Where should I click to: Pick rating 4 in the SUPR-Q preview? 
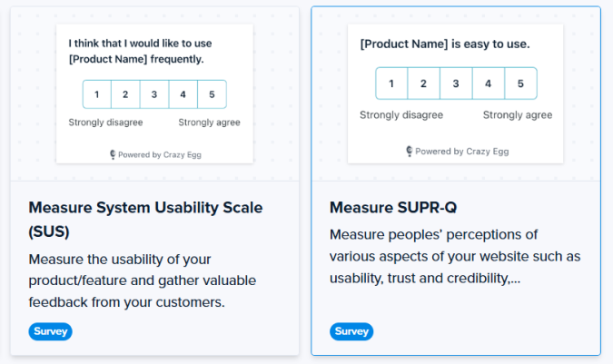488,84
